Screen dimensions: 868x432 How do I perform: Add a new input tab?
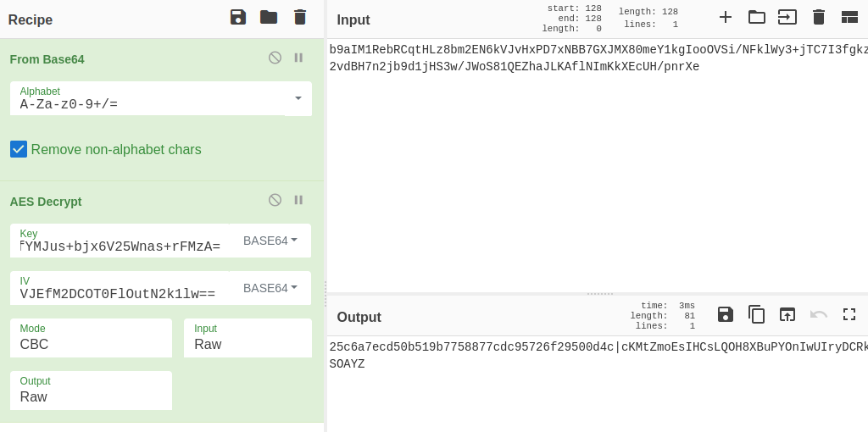tap(726, 18)
